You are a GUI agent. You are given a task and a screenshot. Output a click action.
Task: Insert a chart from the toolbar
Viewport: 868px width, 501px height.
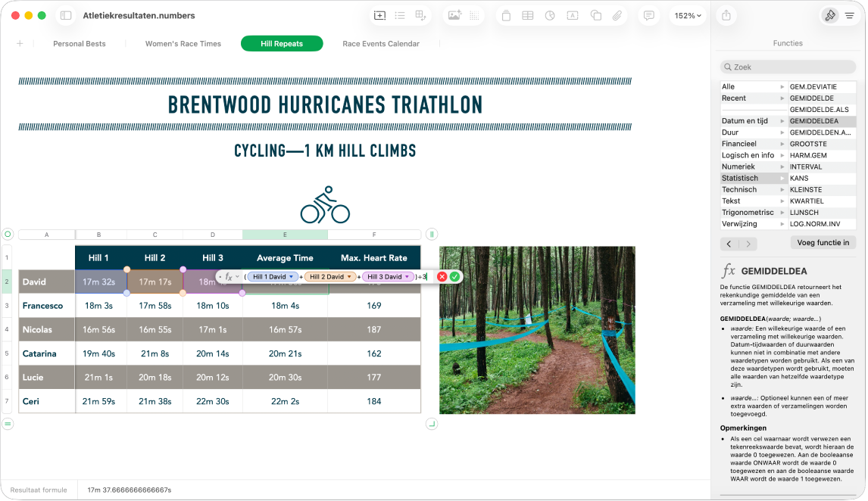[x=550, y=15]
